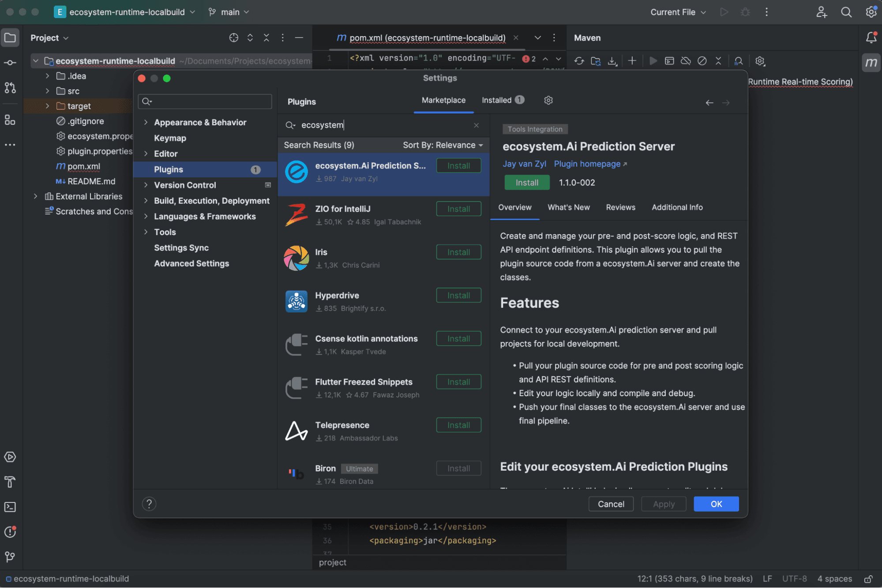
Task: Open the Services tool window
Action: click(10, 457)
